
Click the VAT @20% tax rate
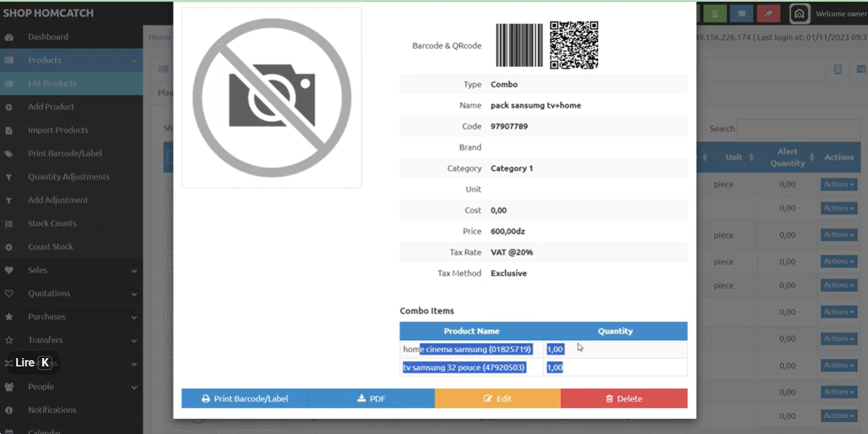pyautogui.click(x=512, y=252)
